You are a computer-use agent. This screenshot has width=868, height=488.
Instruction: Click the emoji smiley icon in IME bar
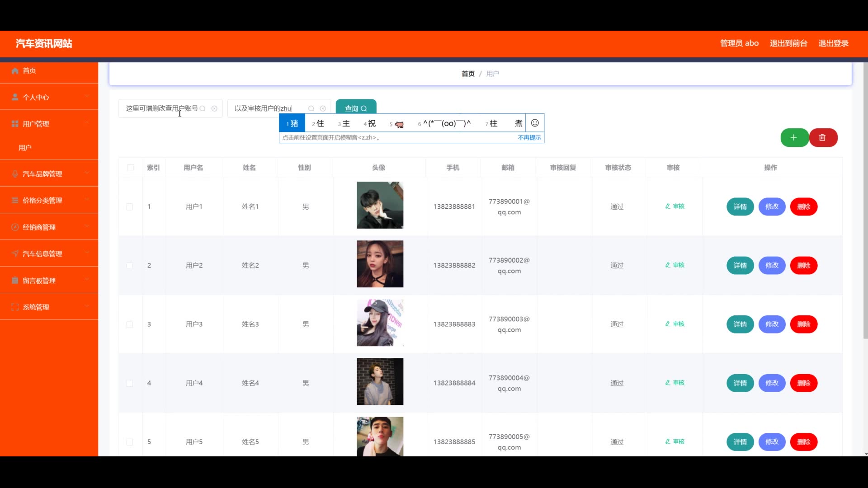coord(535,123)
